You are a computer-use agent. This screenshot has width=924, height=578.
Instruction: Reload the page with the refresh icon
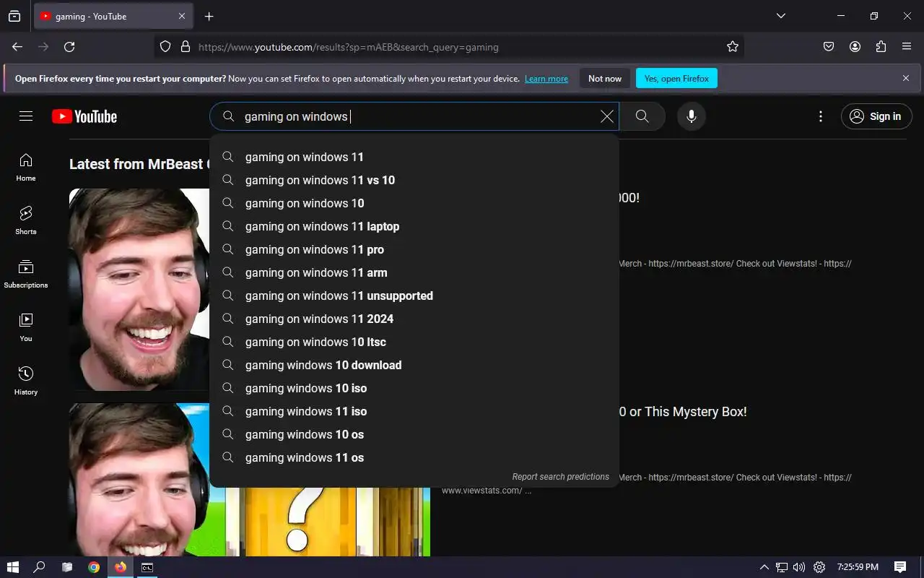click(69, 47)
